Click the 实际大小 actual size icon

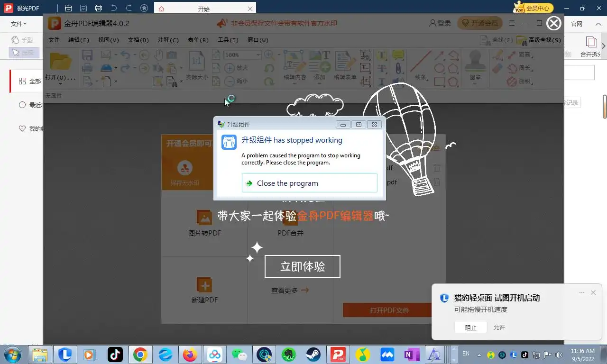click(197, 66)
